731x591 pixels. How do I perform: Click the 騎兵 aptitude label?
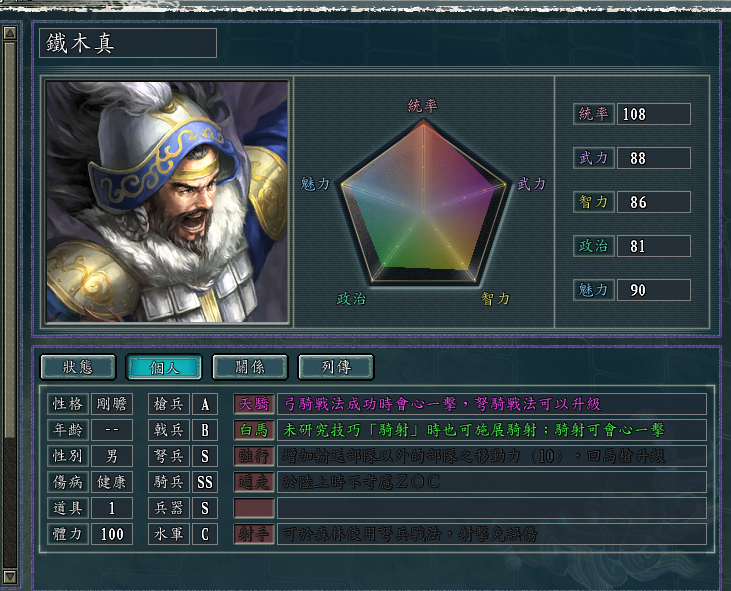(169, 482)
